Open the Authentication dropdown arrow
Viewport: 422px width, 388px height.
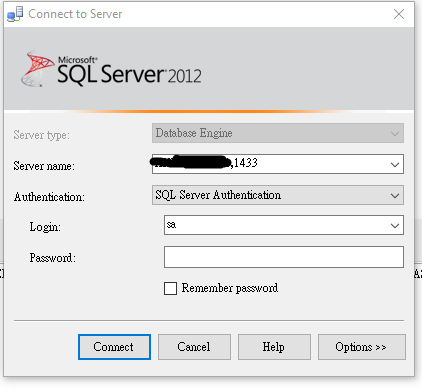click(x=395, y=195)
